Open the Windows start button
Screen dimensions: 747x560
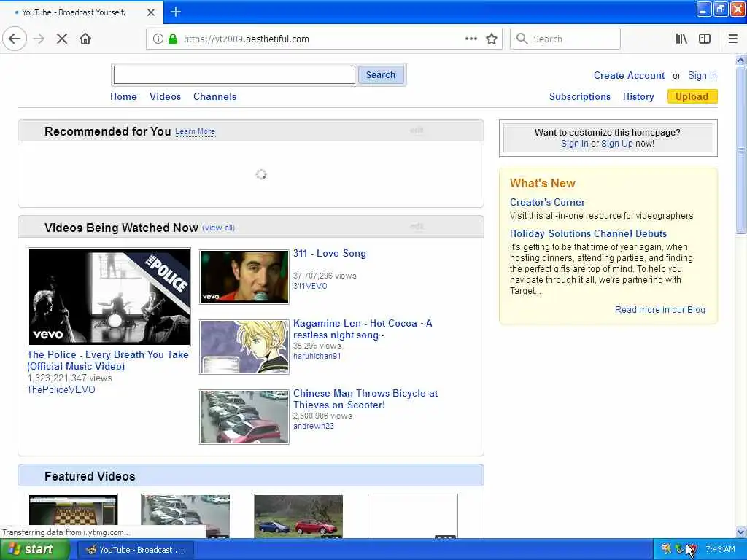click(34, 550)
